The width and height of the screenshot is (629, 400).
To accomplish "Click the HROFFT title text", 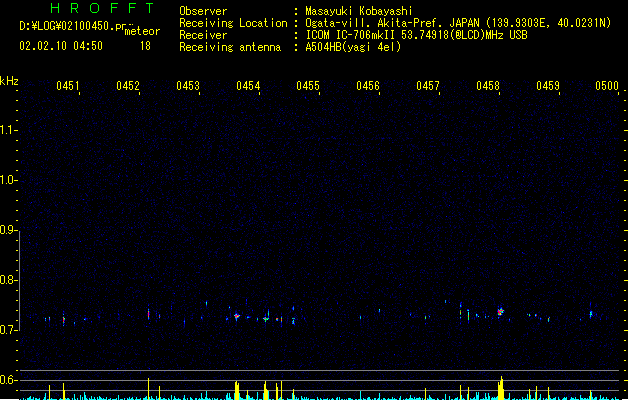I will click(102, 8).
